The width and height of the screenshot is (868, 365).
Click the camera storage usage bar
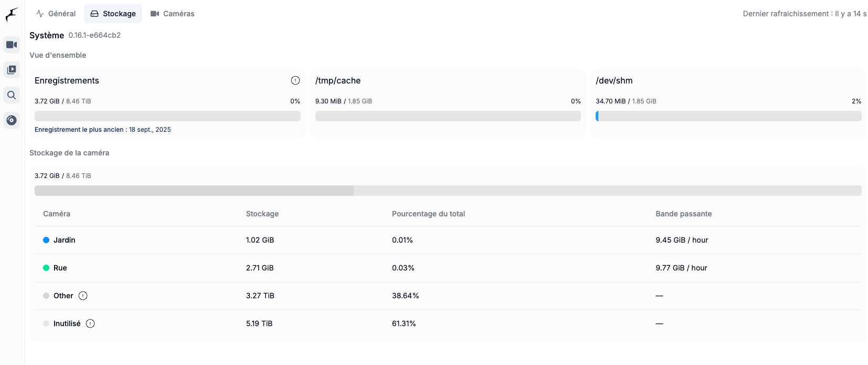(x=448, y=191)
